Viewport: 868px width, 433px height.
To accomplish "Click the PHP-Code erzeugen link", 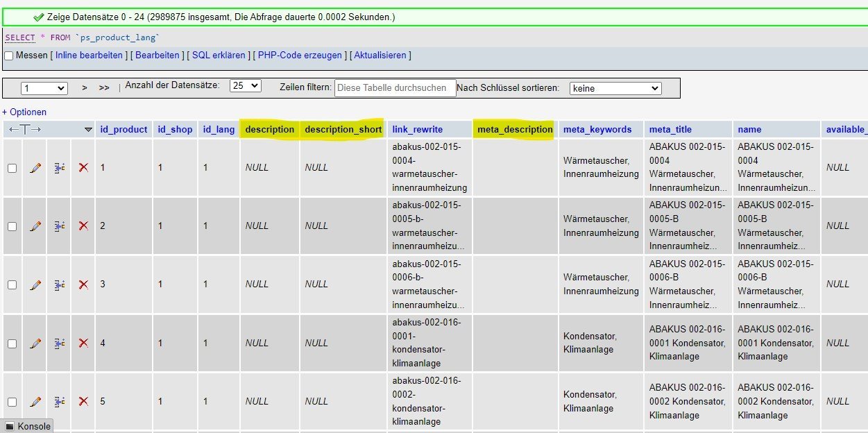I will click(x=300, y=55).
